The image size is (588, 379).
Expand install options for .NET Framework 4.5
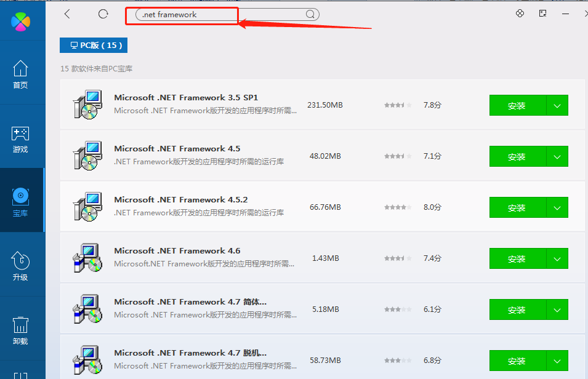pyautogui.click(x=557, y=156)
